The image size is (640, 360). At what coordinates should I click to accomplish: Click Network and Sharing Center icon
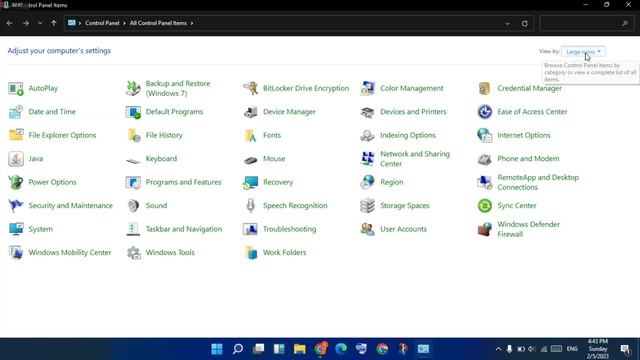click(x=368, y=159)
